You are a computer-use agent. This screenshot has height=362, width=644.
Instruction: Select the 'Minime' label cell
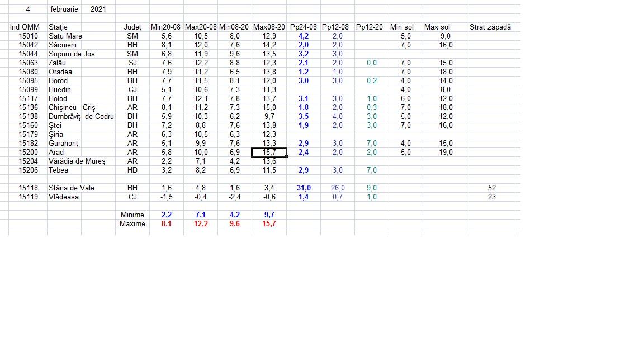(132, 215)
